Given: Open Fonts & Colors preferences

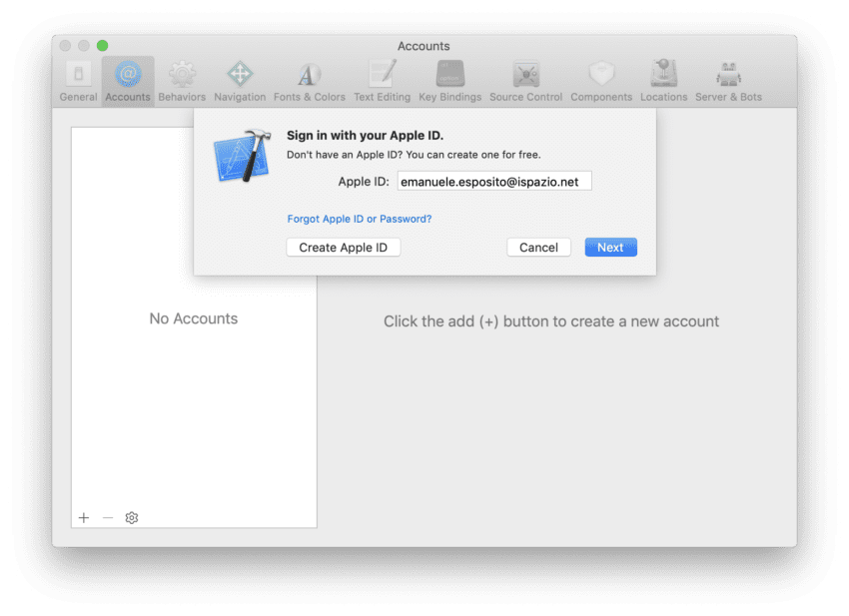Looking at the screenshot, I should pos(310,81).
